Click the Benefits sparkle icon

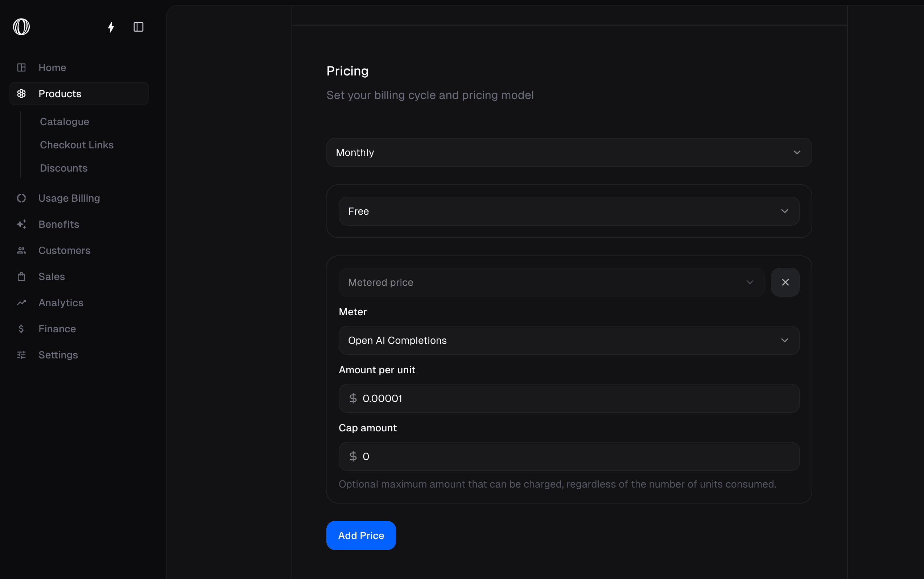21,225
